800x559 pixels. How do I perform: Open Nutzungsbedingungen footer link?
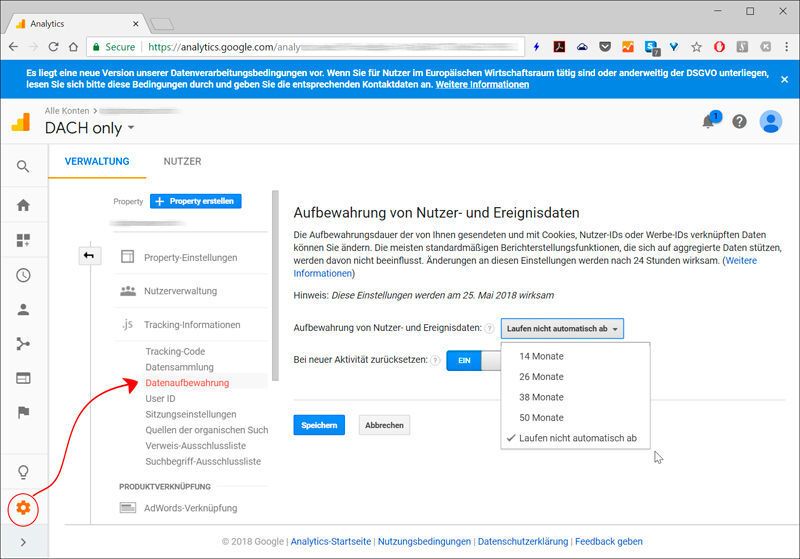coord(424,542)
